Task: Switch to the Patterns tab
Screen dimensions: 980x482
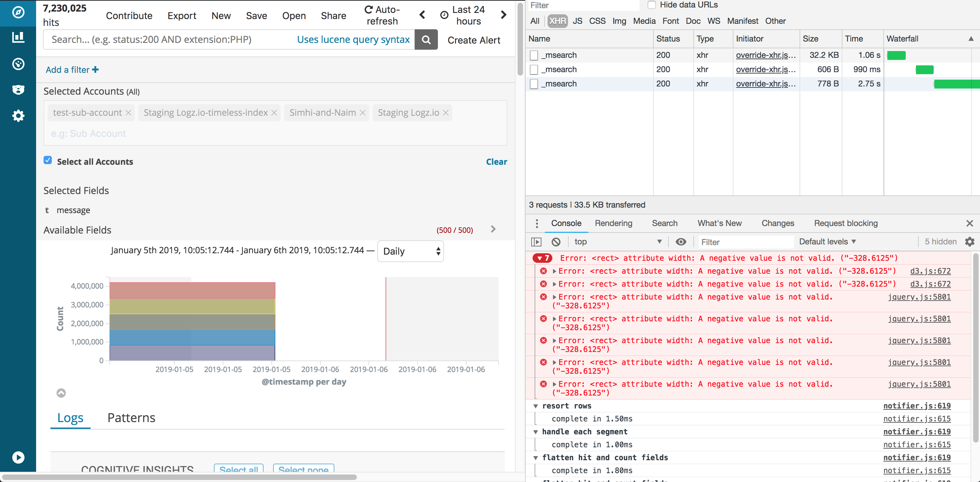Action: 131,417
